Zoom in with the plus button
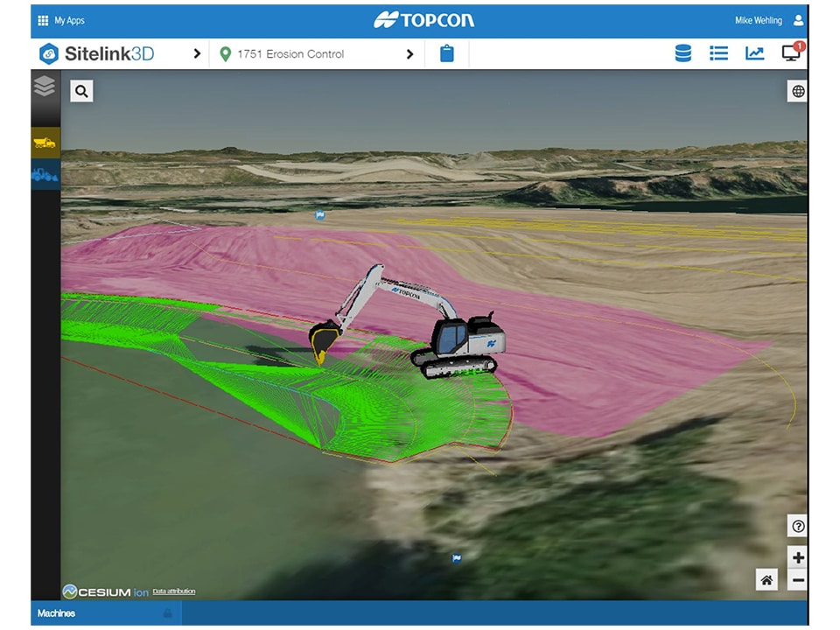This screenshot has width=840, height=630. (x=798, y=557)
